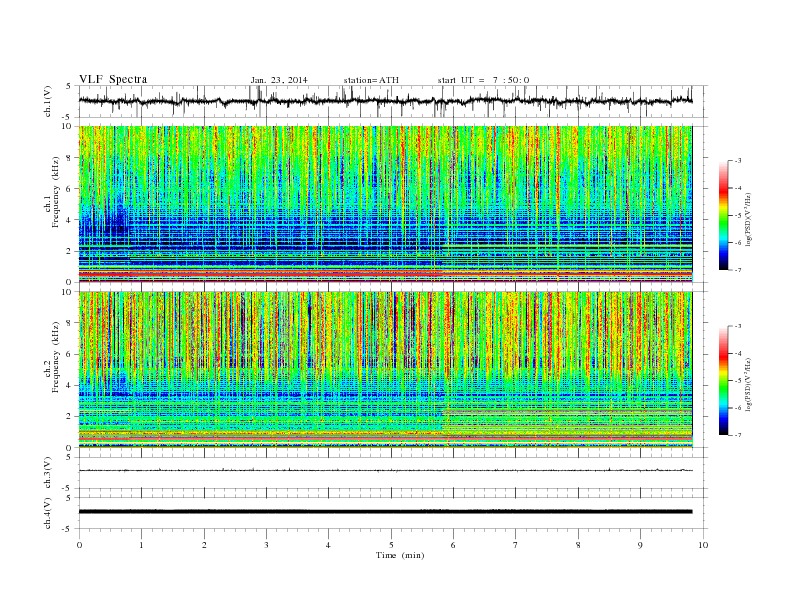
Task: Click the log(PSD) label beside ch.2 color bar
Action: (749, 385)
